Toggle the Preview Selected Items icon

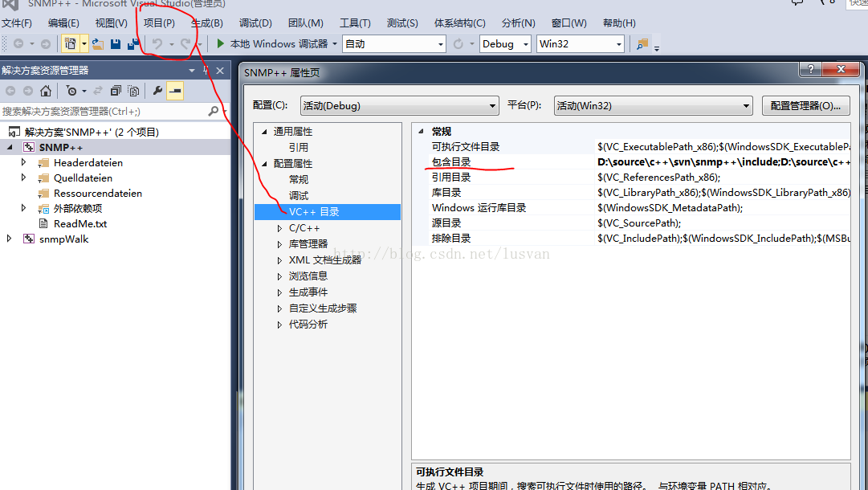175,91
